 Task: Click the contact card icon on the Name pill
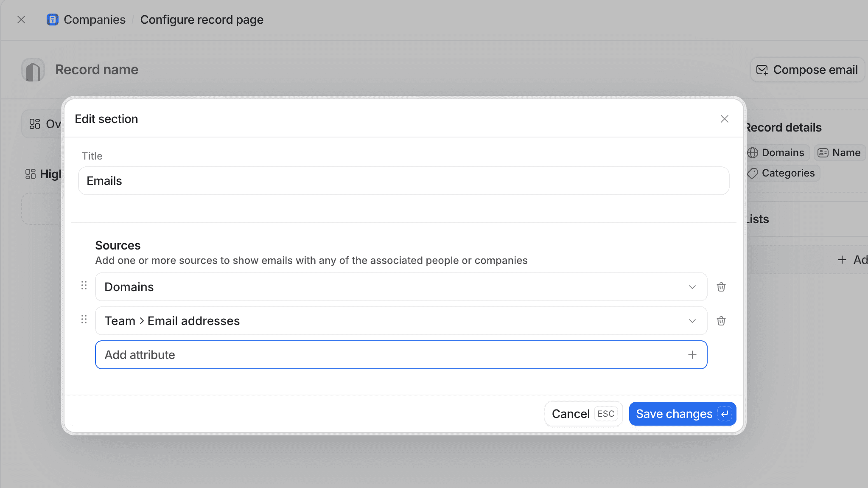pos(823,153)
